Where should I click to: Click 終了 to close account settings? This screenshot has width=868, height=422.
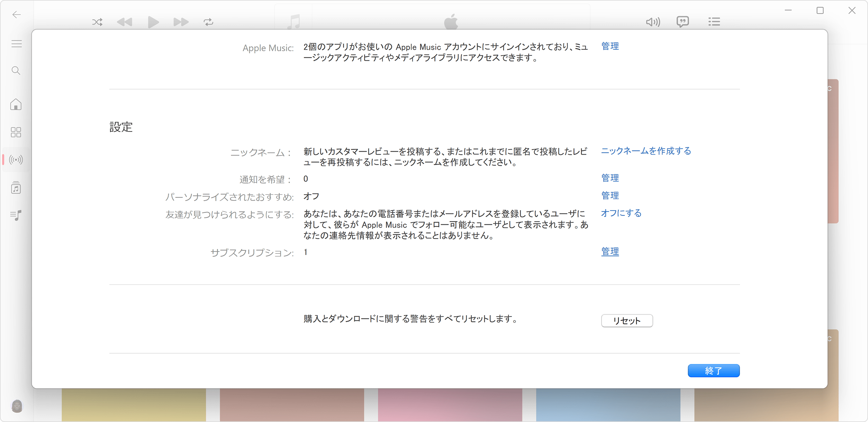click(714, 371)
